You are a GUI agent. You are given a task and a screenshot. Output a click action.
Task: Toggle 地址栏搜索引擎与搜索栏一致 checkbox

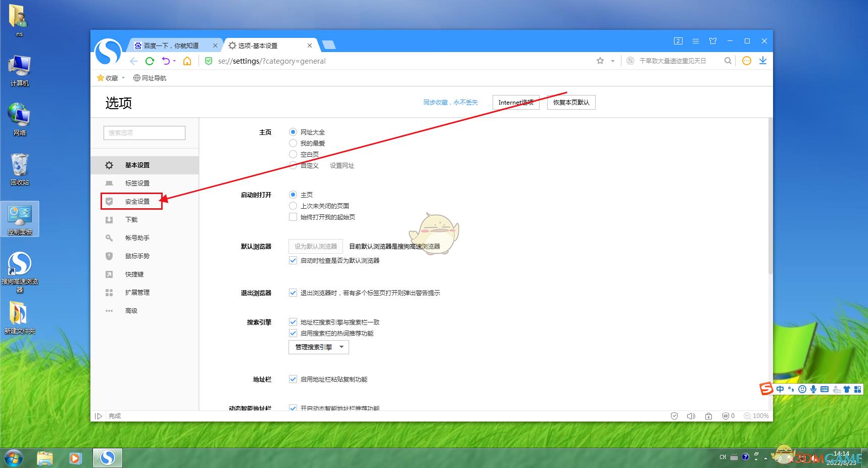click(293, 322)
